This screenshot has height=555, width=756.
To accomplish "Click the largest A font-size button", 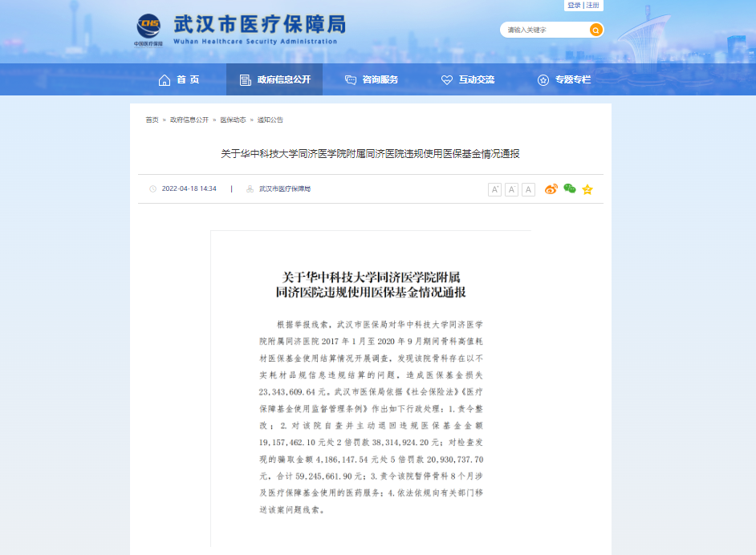I will pyautogui.click(x=495, y=189).
